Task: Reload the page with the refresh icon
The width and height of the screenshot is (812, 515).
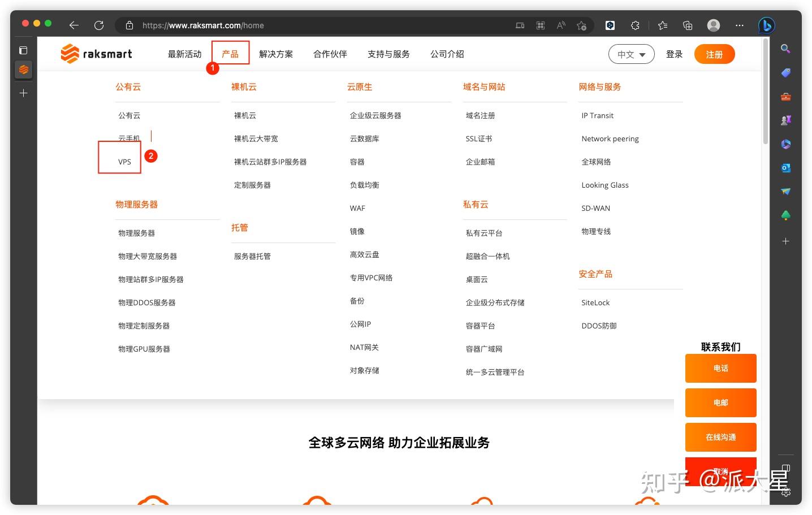Action: [99, 25]
